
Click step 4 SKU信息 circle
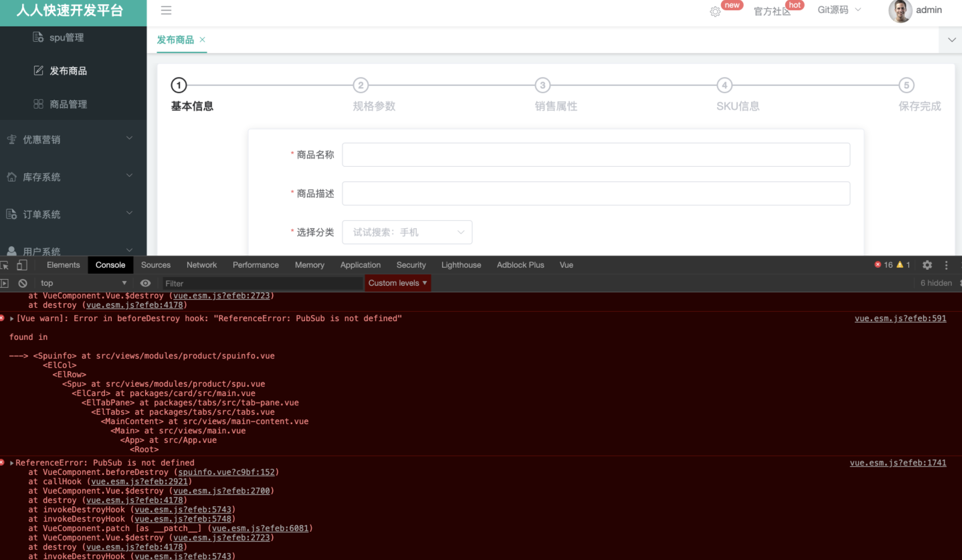pyautogui.click(x=725, y=85)
